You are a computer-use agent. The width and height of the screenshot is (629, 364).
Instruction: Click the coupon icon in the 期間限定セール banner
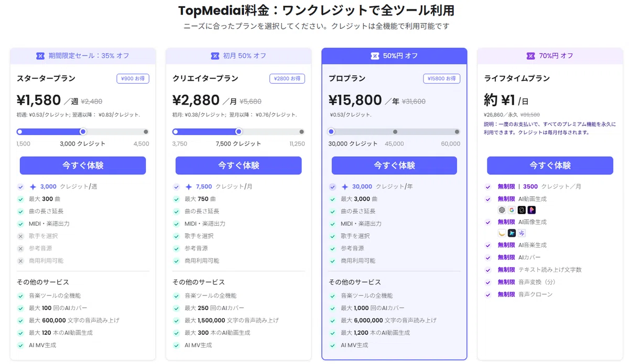click(x=40, y=56)
